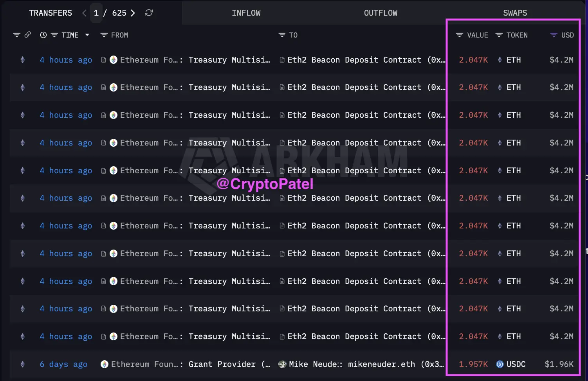Open the SWAPS tab

515,13
